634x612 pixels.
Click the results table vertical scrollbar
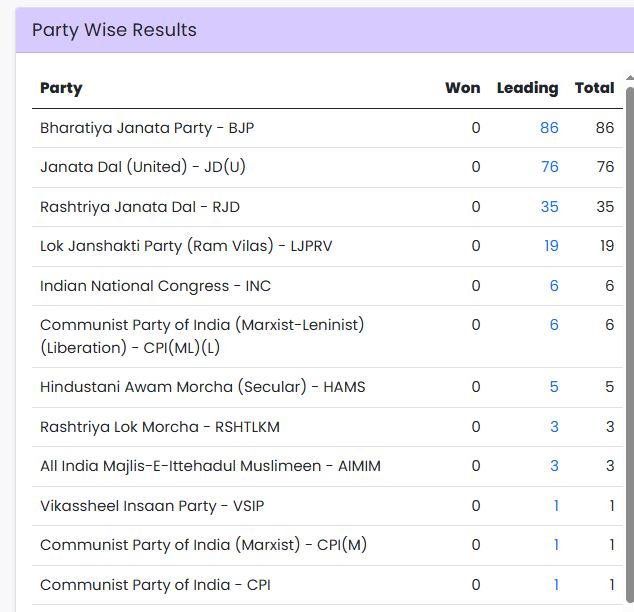click(x=629, y=300)
